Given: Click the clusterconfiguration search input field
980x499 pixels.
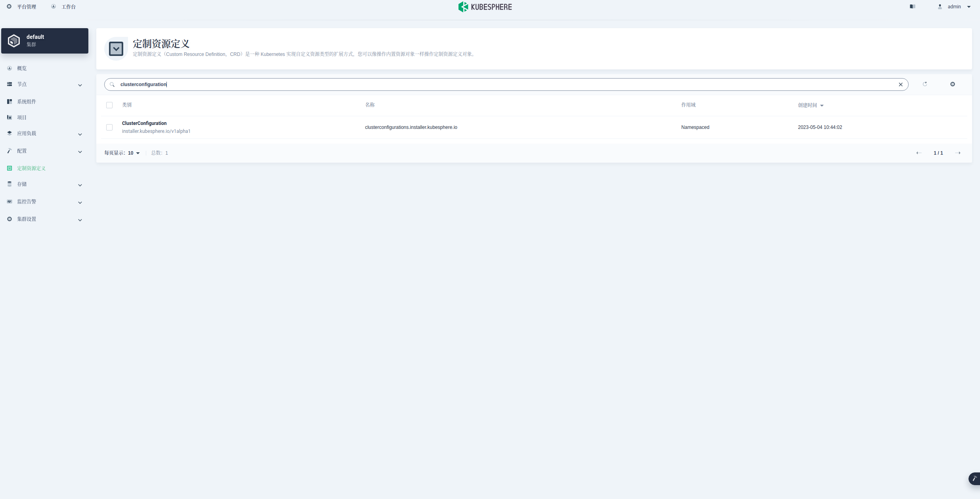Looking at the screenshot, I should 506,83.
